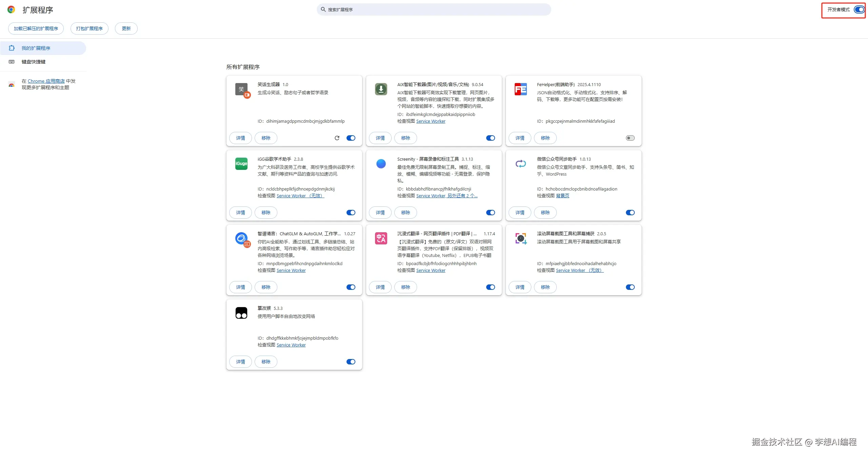This screenshot has height=458, width=868.
Task: Click the 微信公众号同步助手 sync icon
Action: 520,164
